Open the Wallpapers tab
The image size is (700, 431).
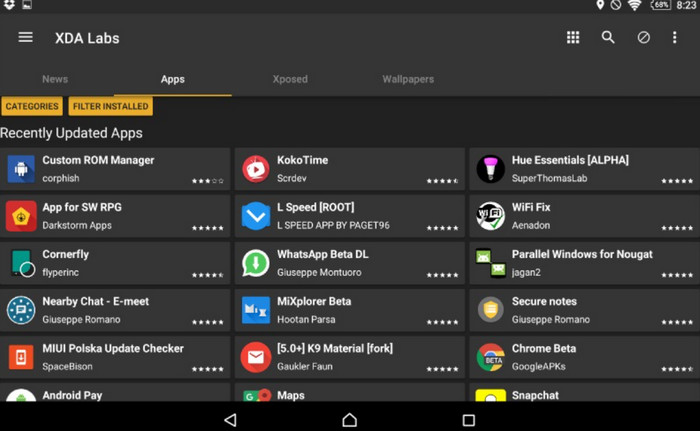pos(408,79)
